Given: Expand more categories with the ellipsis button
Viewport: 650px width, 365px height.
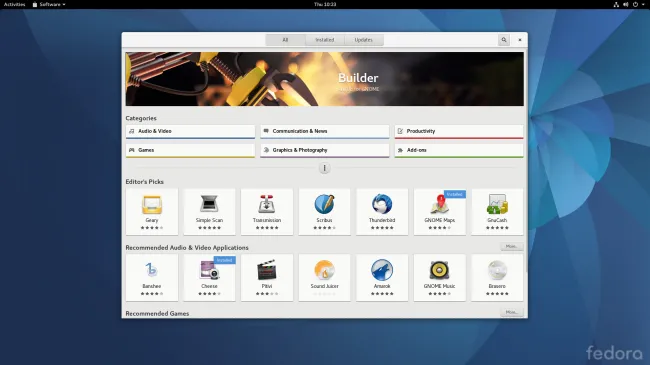Looking at the screenshot, I should 325,168.
